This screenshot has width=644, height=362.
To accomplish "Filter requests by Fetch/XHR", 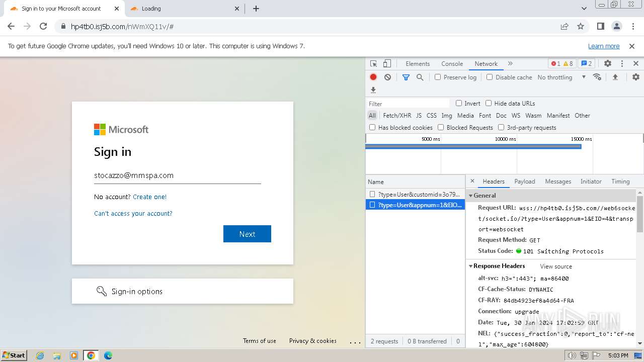I will pyautogui.click(x=397, y=115).
